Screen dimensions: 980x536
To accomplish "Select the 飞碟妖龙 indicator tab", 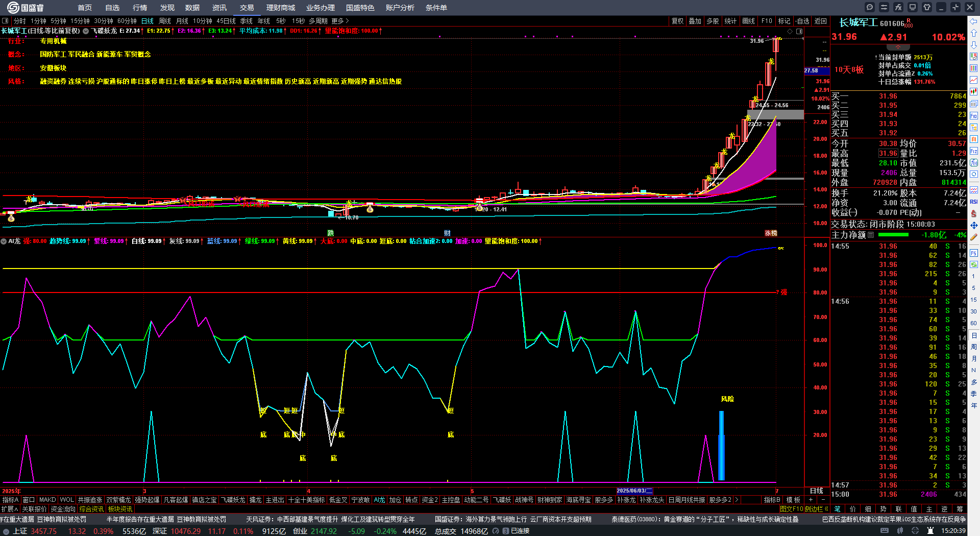I will [233, 500].
